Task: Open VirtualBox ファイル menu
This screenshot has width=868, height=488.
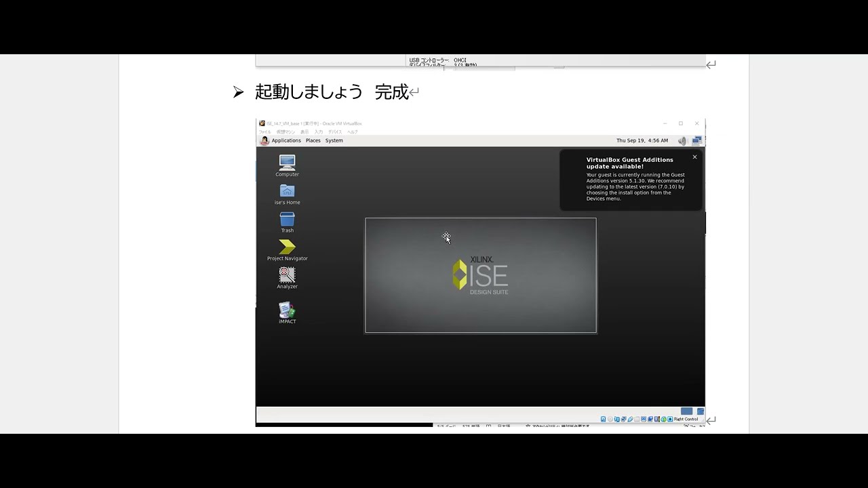Action: [265, 132]
